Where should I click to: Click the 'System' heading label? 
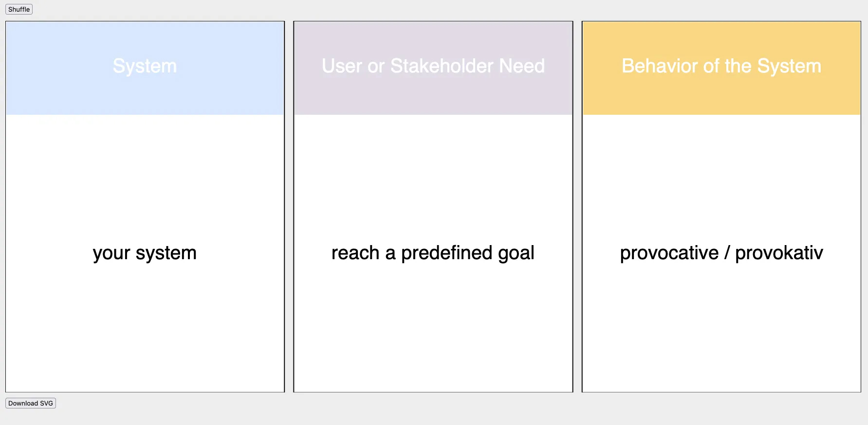[145, 66]
